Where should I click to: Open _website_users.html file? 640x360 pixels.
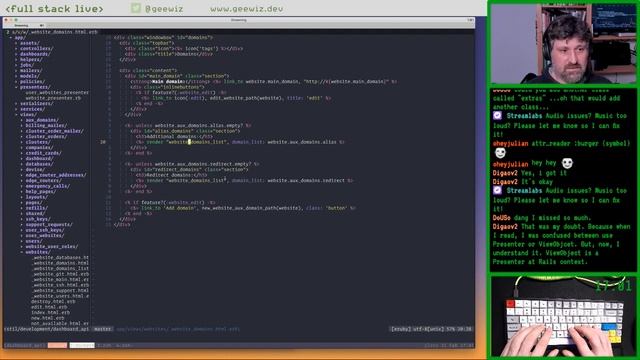(x=60, y=296)
